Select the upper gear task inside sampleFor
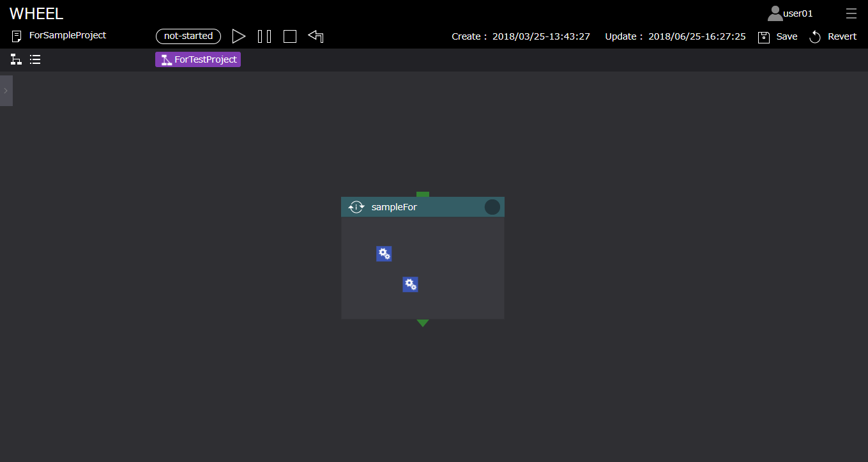The image size is (868, 462). [384, 254]
